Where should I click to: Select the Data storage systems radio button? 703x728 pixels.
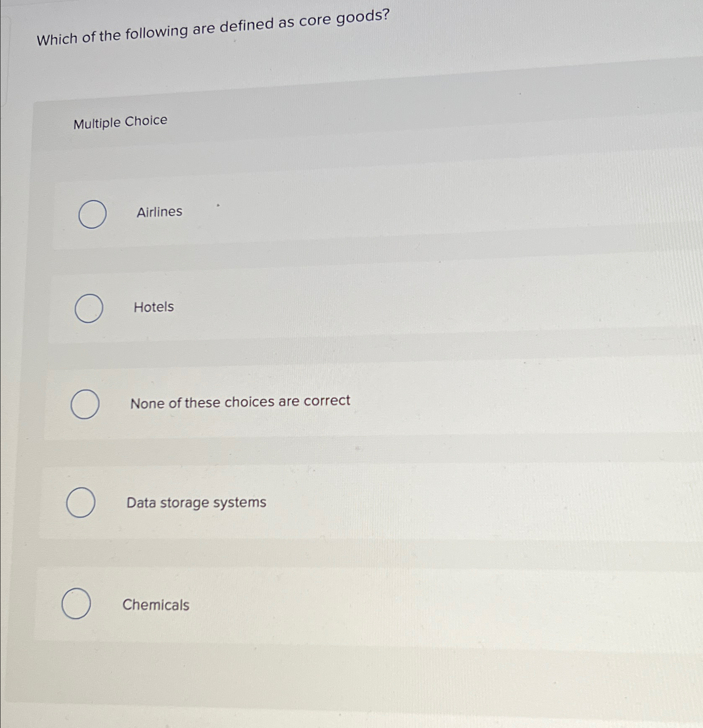click(x=82, y=503)
